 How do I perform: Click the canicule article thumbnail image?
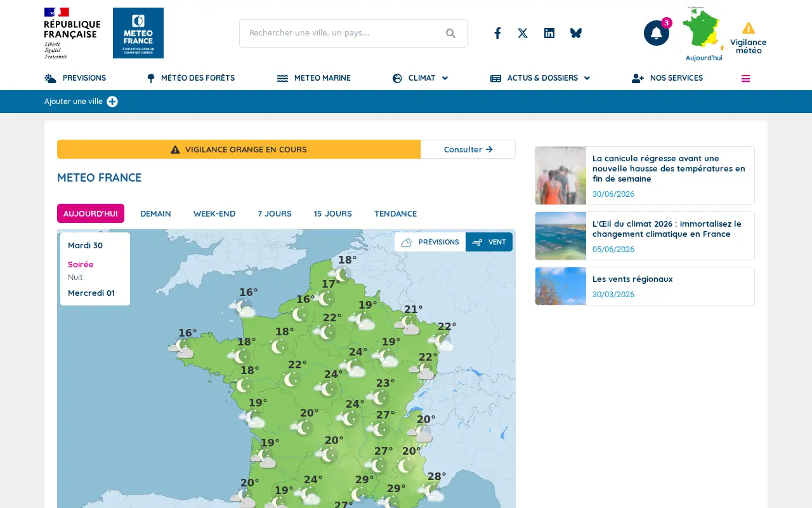pyautogui.click(x=561, y=175)
